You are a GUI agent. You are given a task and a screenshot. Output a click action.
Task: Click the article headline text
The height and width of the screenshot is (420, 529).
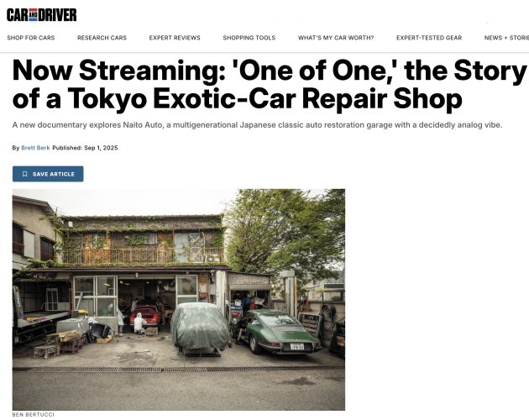tap(270, 84)
